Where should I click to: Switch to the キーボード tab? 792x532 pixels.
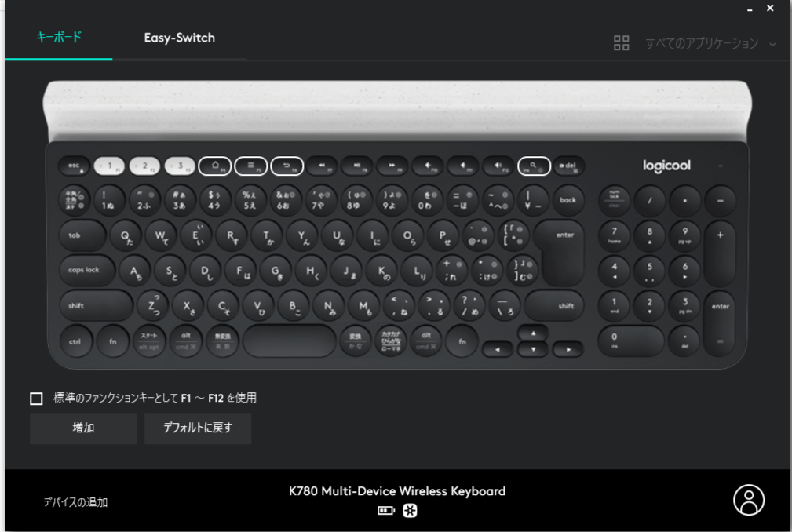(59, 38)
